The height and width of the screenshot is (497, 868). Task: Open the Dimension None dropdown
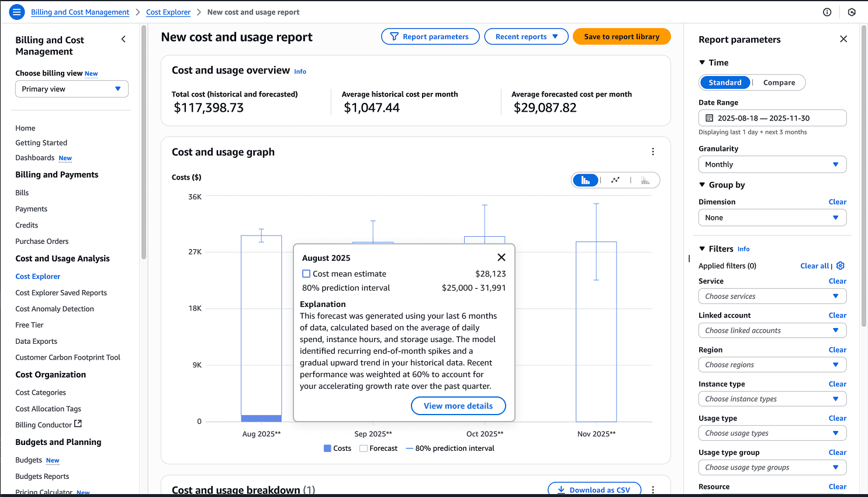[772, 218]
